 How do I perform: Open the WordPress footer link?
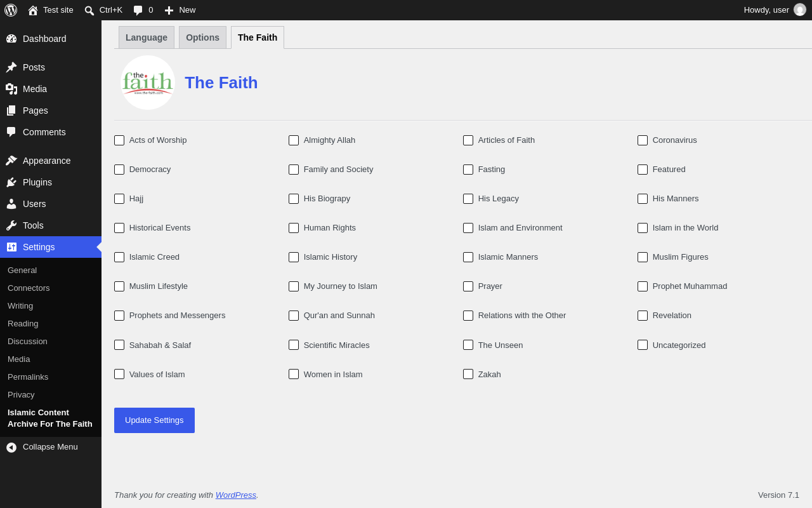click(x=236, y=495)
